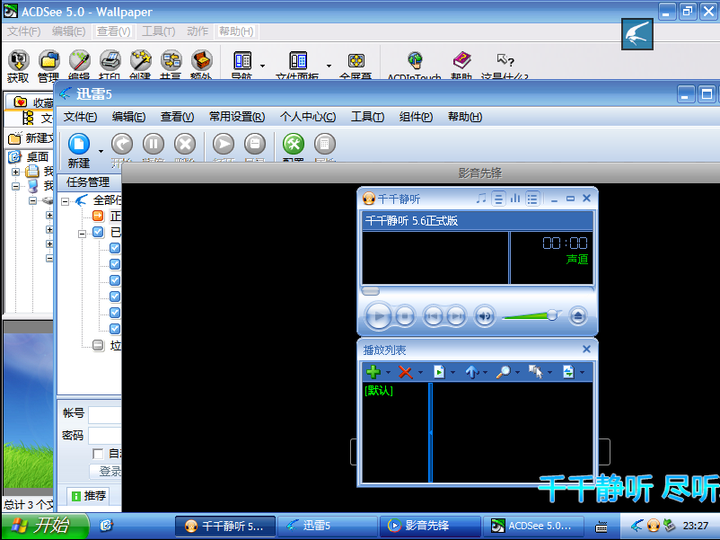Click the Thunder password (密码) input field

(x=105, y=435)
